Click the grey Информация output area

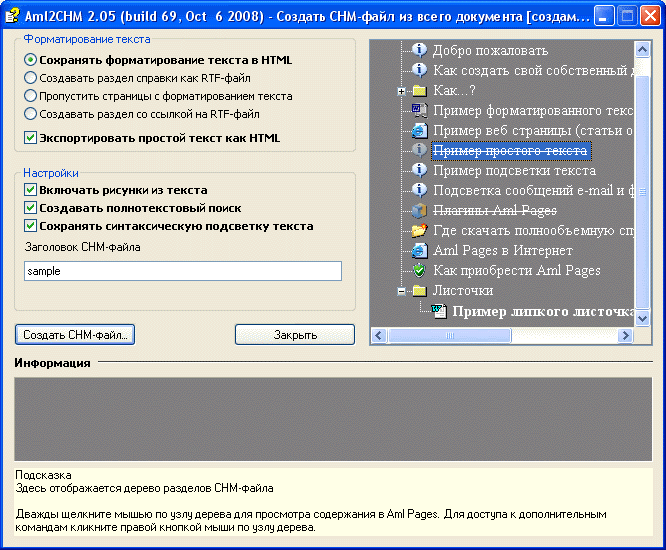click(x=333, y=419)
